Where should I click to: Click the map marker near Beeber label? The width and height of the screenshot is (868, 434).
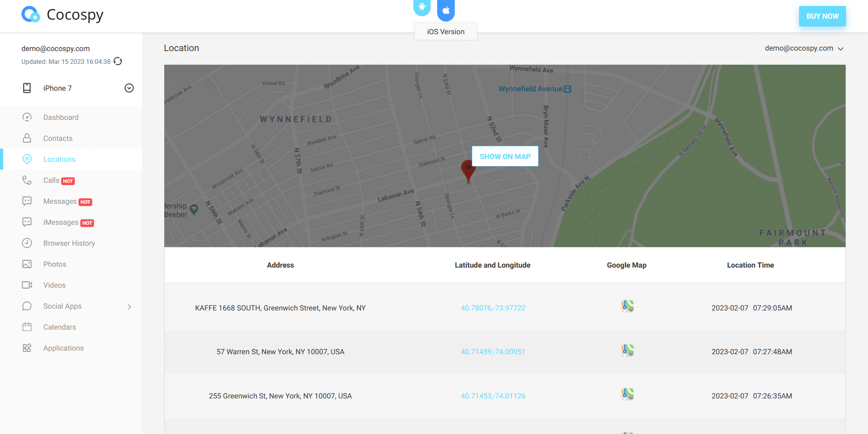pos(194,210)
